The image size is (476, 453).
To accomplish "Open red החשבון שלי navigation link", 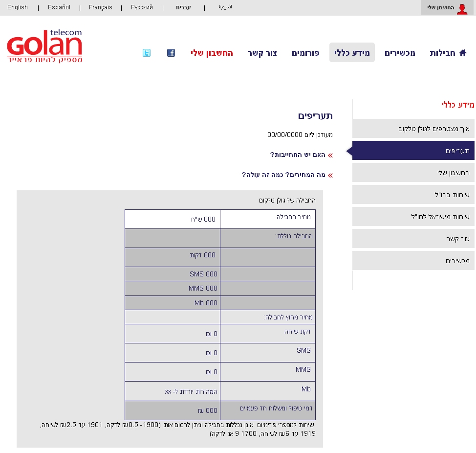I will click(x=212, y=53).
